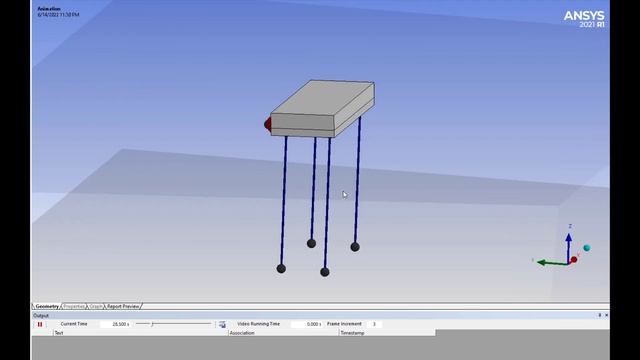640x360 pixels.
Task: Click the Text column header
Action: (140, 333)
